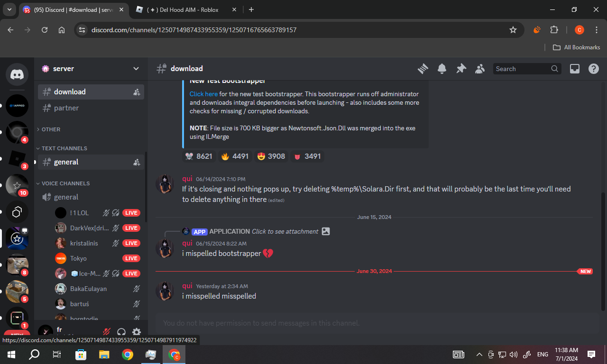The image size is (607, 364).
Task: Open cat-avatar server with 8 badge
Action: coord(17,265)
